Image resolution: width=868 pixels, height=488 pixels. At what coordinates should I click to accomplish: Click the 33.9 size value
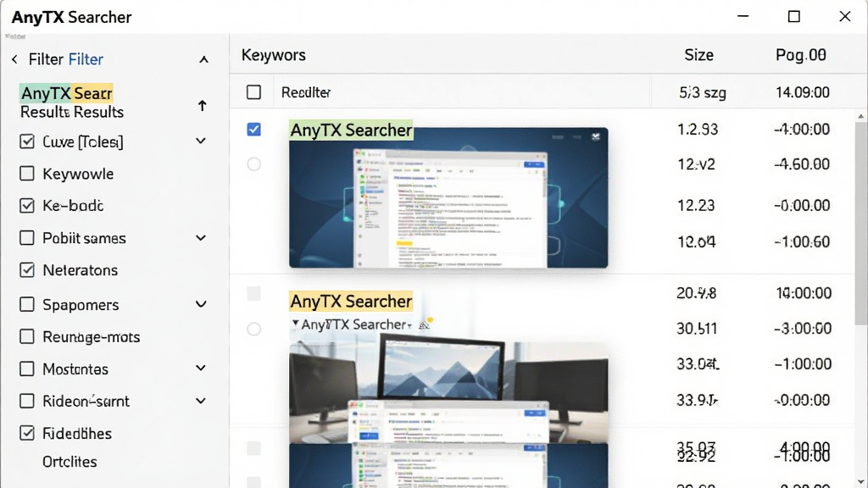tap(697, 400)
